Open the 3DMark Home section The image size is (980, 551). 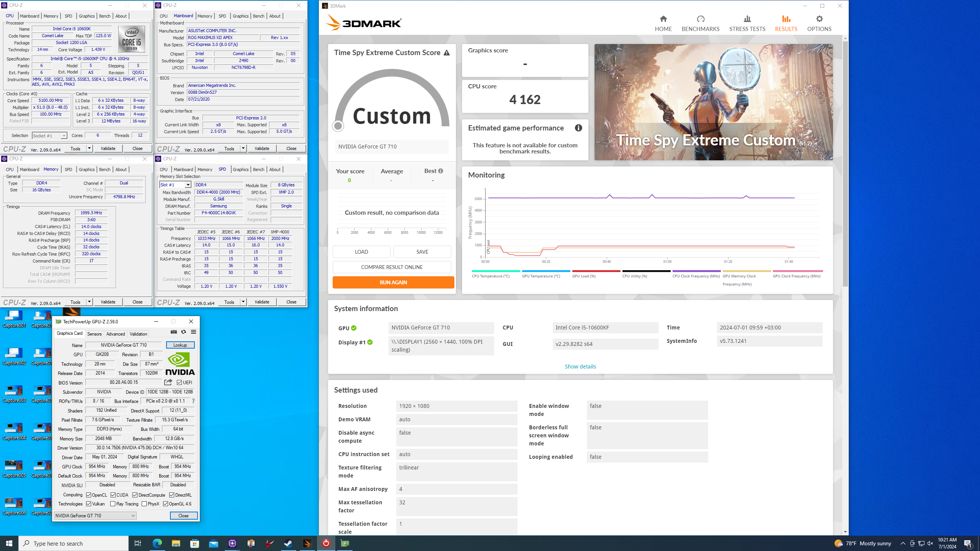tap(663, 23)
